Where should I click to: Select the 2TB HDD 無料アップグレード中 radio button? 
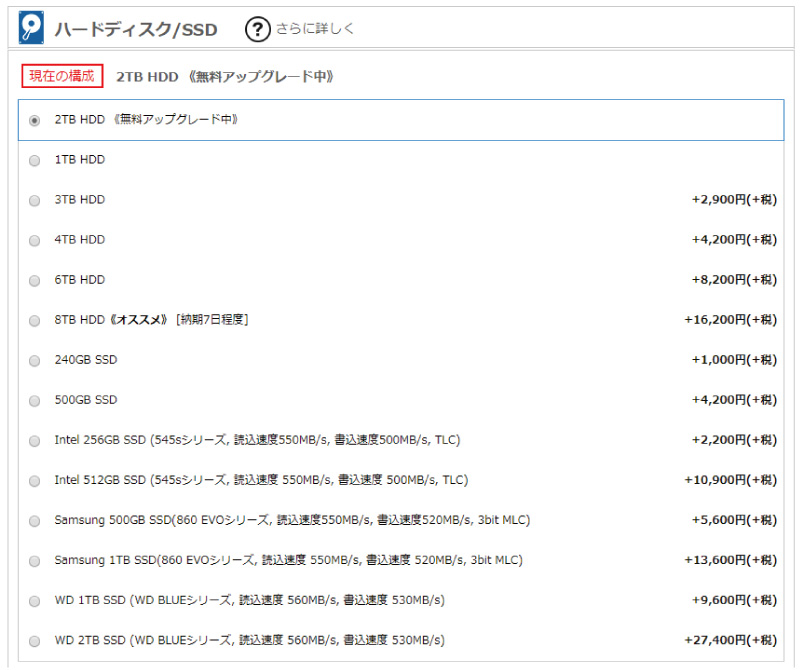pyautogui.click(x=34, y=120)
